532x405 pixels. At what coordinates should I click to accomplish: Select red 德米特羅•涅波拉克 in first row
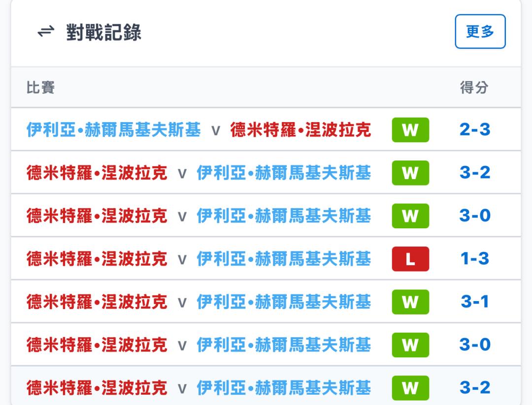coord(300,130)
